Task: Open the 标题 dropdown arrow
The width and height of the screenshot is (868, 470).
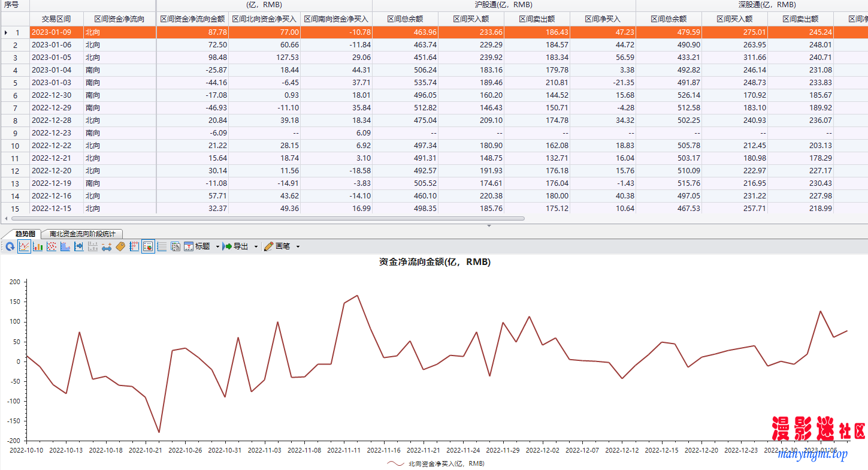Action: click(x=217, y=246)
